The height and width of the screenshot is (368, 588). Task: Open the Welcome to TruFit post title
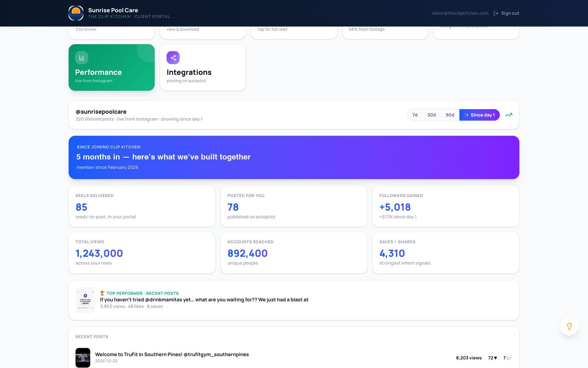coord(172,354)
